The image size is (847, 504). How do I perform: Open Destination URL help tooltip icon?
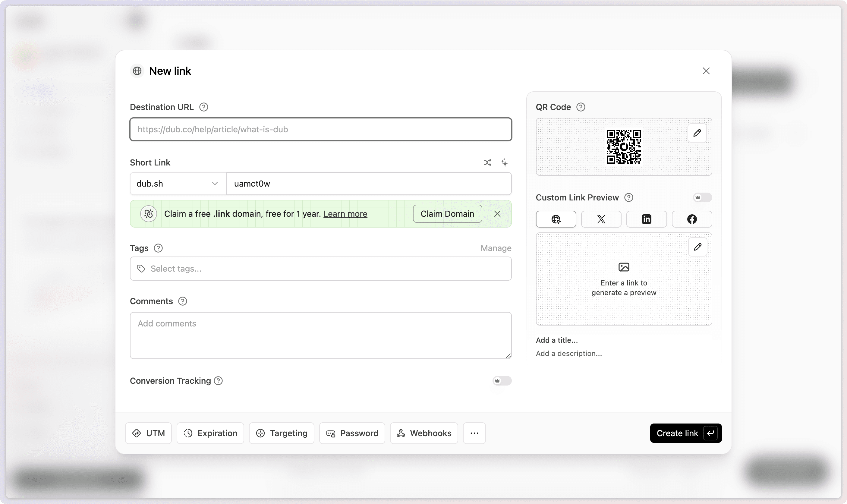[203, 107]
